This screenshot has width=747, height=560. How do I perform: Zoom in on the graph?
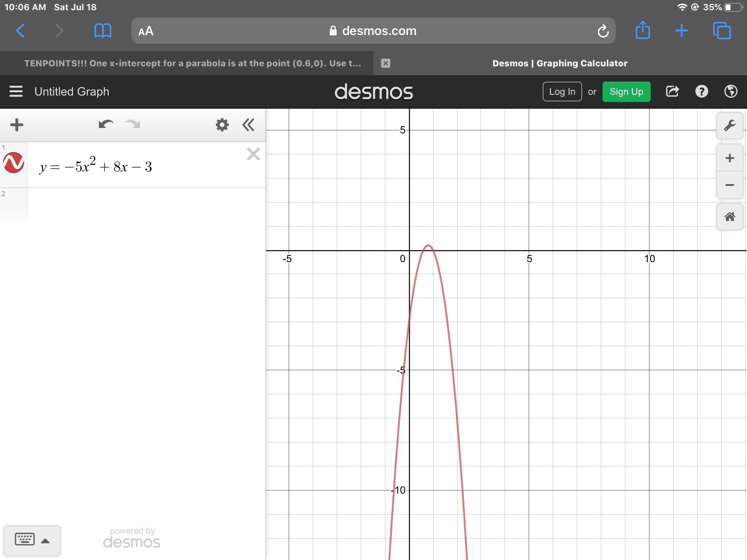(x=729, y=158)
